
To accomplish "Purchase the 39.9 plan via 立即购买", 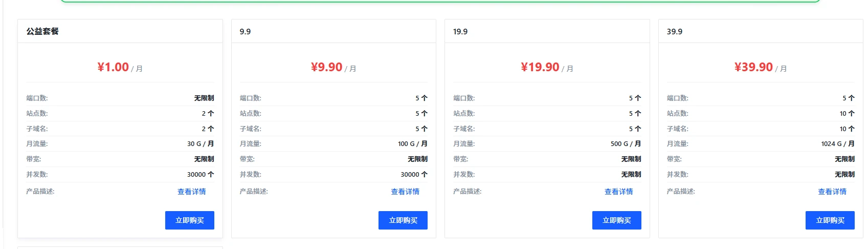I will (830, 220).
